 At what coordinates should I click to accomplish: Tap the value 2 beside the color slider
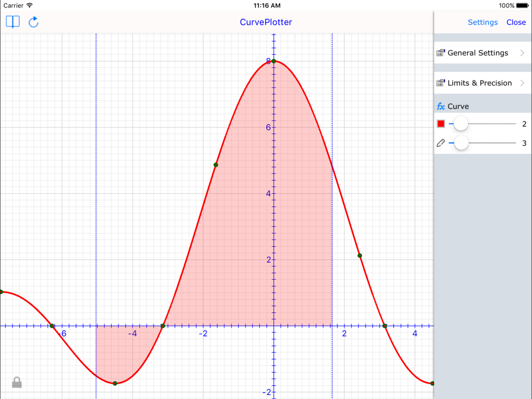coord(524,124)
